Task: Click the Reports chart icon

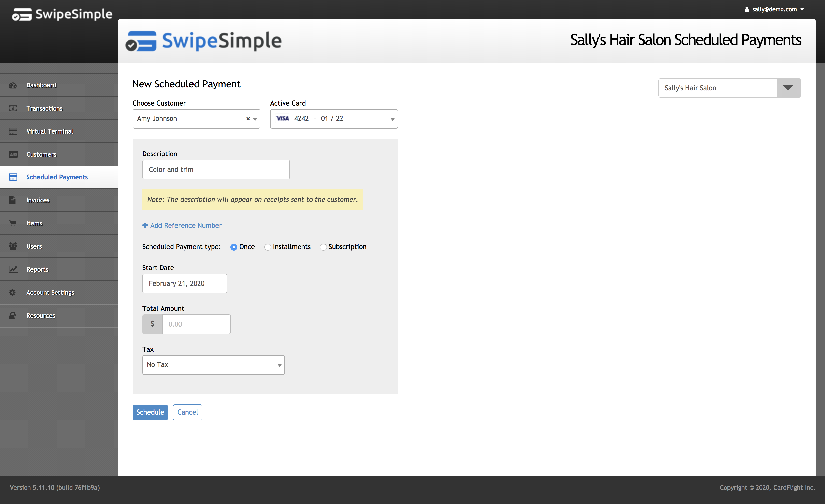Action: tap(13, 269)
